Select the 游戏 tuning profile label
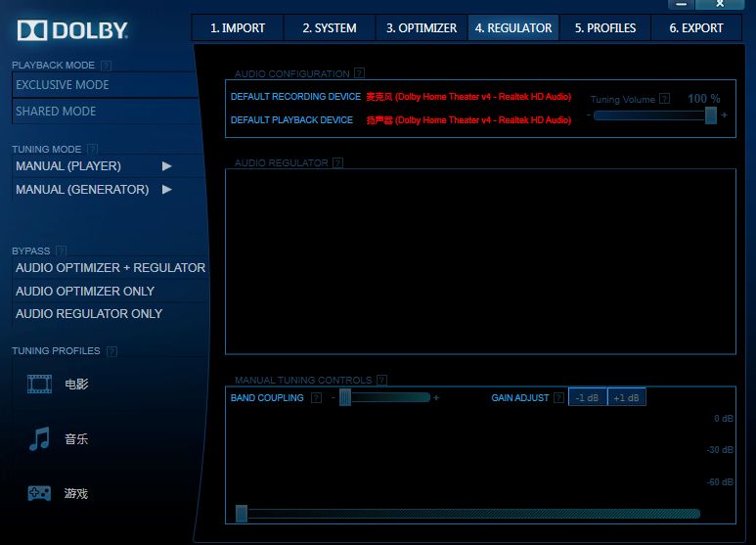Viewport: 756px width, 545px height. pos(76,493)
